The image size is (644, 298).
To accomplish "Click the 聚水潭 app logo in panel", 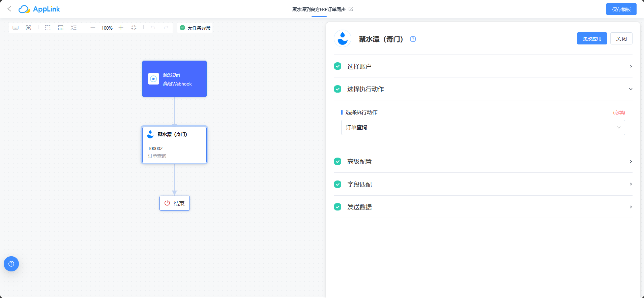I will (343, 39).
